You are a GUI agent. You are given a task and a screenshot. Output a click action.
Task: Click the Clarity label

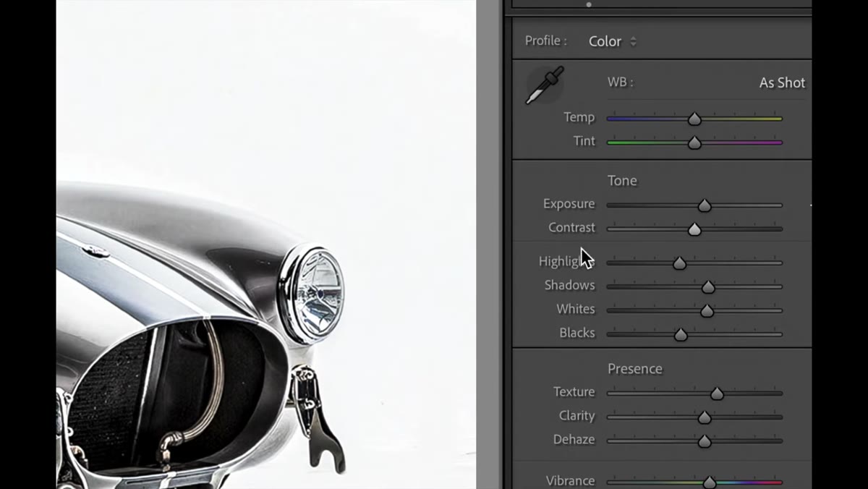576,415
